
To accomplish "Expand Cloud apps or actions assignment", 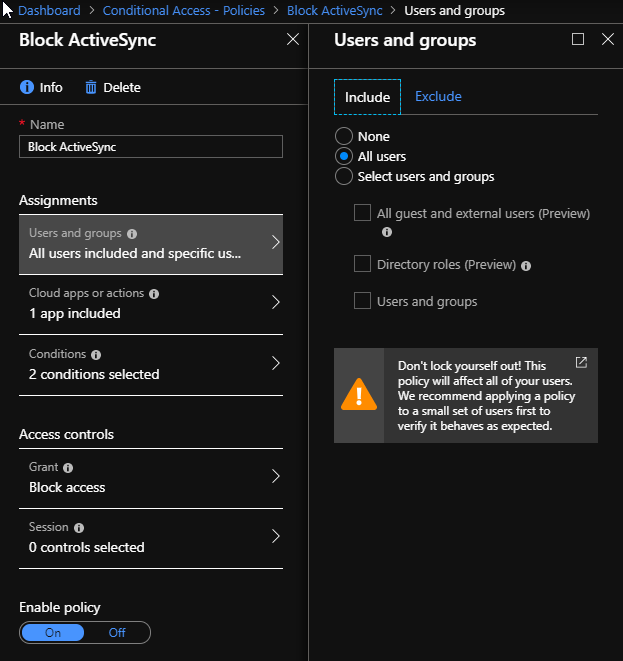I will 151,304.
